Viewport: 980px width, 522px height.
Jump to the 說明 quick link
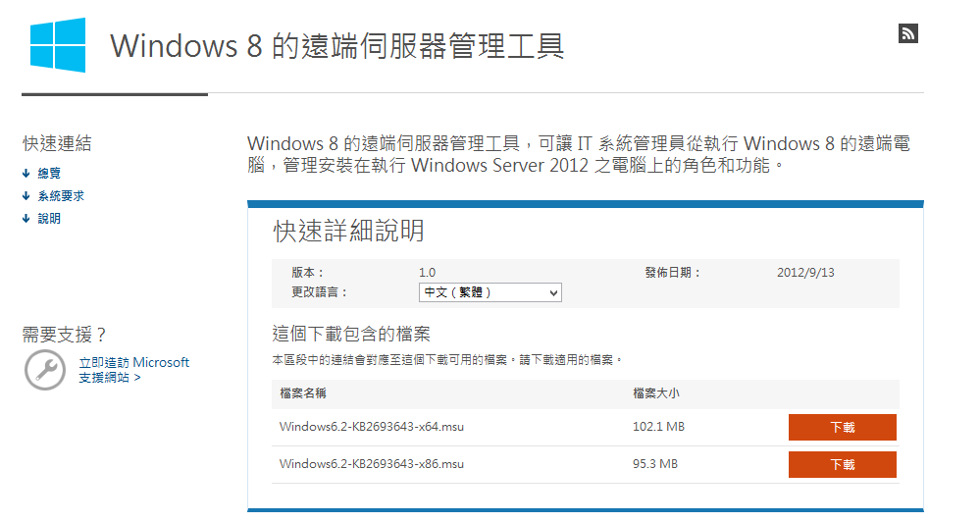(x=49, y=218)
